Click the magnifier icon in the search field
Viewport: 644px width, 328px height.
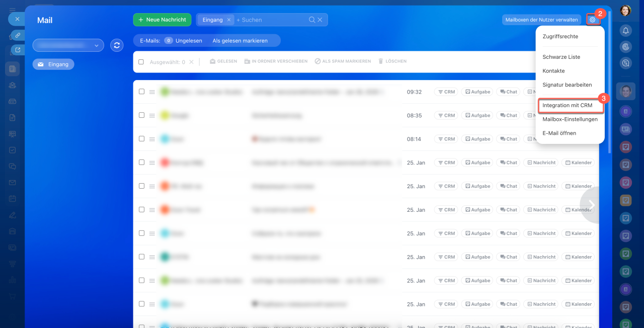312,20
